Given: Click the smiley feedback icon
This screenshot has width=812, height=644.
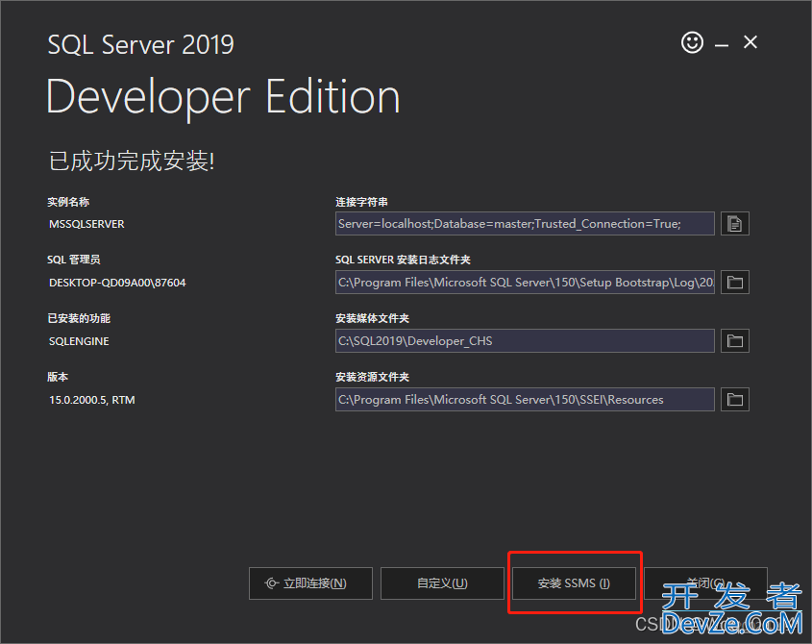Looking at the screenshot, I should point(692,42).
